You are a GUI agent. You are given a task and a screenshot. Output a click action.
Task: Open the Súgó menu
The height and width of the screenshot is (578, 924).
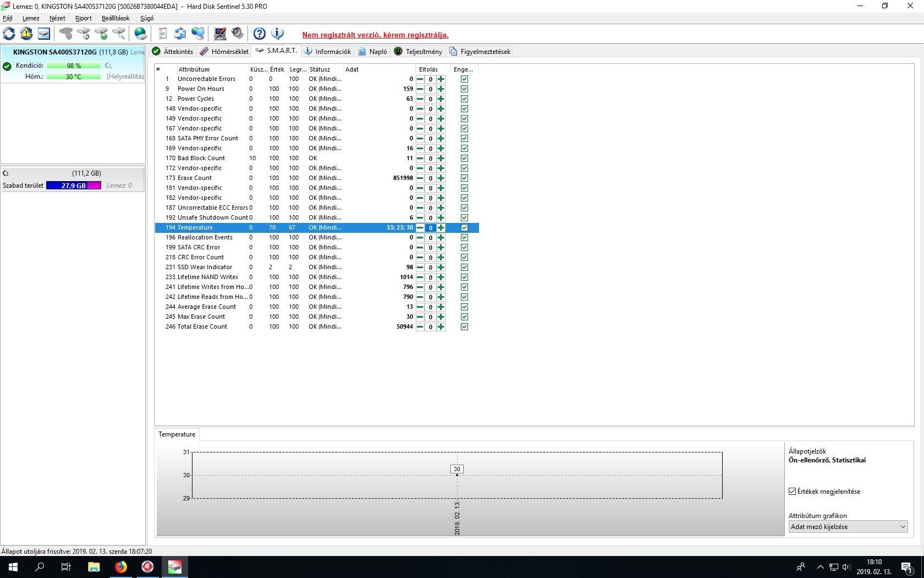click(147, 18)
